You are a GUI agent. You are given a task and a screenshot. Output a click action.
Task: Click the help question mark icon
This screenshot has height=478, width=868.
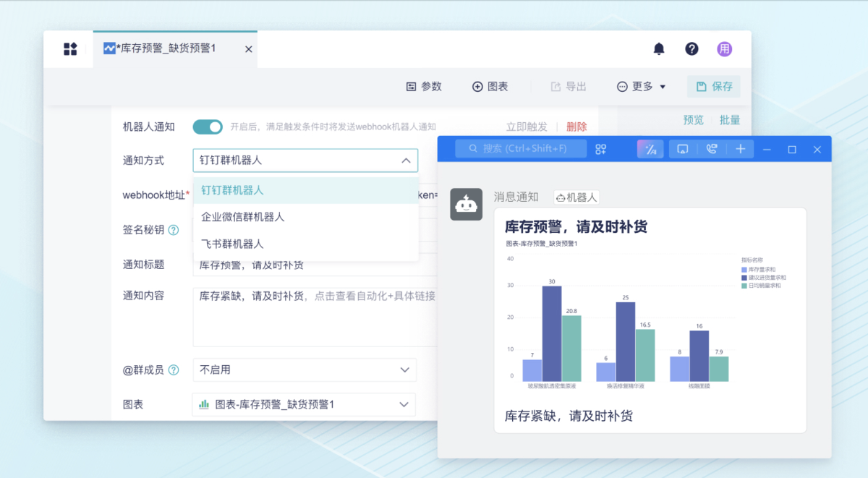(692, 48)
